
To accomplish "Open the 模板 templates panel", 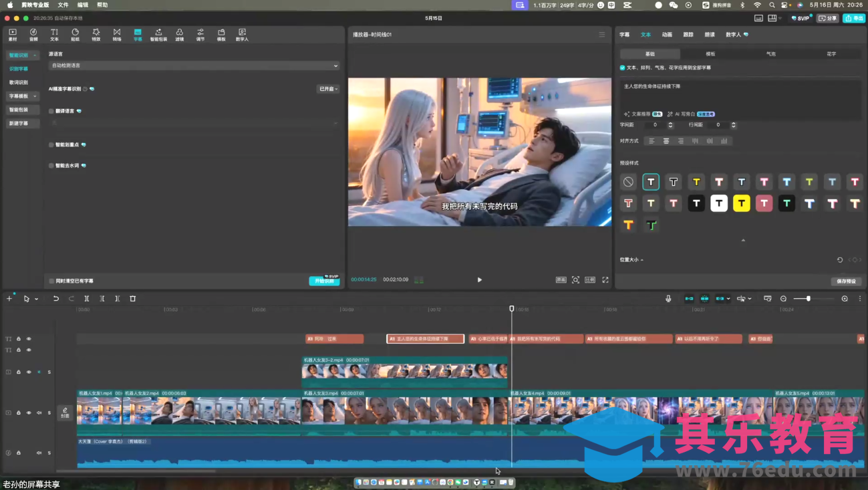I will pos(221,35).
